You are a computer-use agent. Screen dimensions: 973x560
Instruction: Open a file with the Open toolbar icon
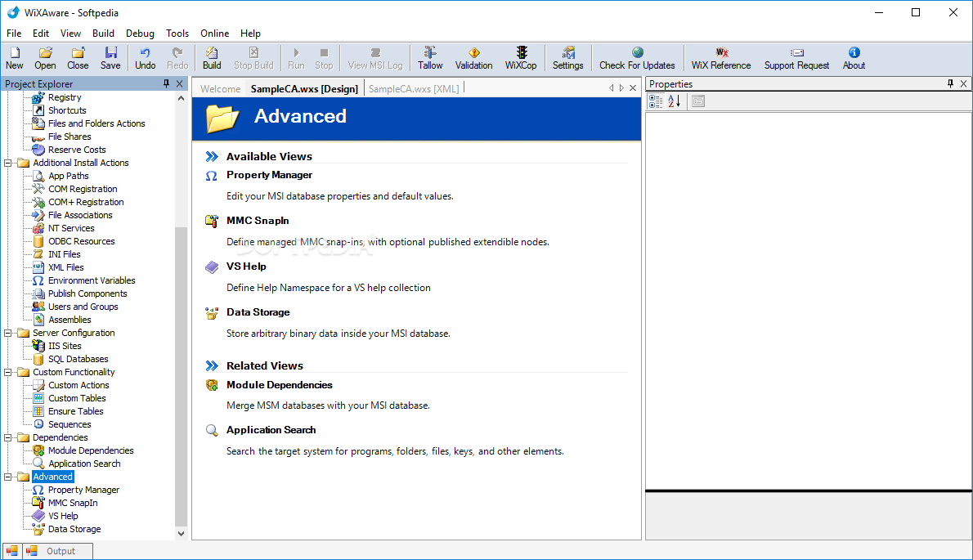point(45,58)
